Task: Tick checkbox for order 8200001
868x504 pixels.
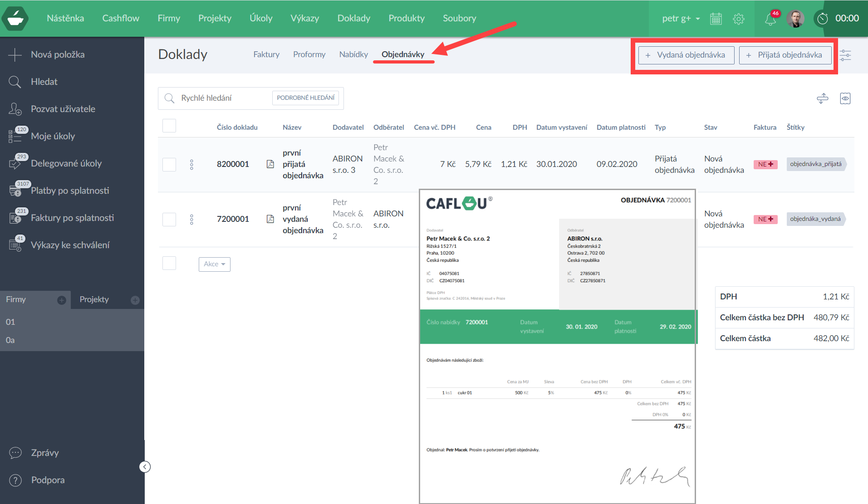Action: coord(169,165)
